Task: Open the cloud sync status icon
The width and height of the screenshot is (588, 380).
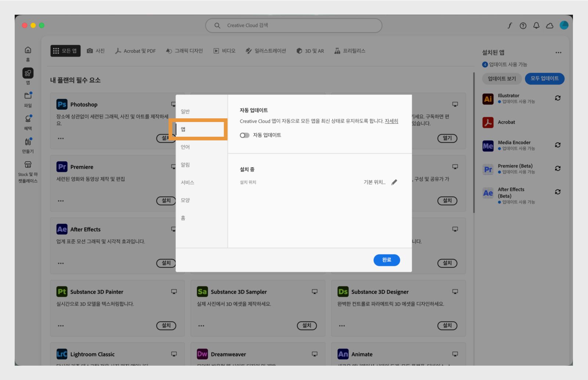Action: tap(549, 25)
